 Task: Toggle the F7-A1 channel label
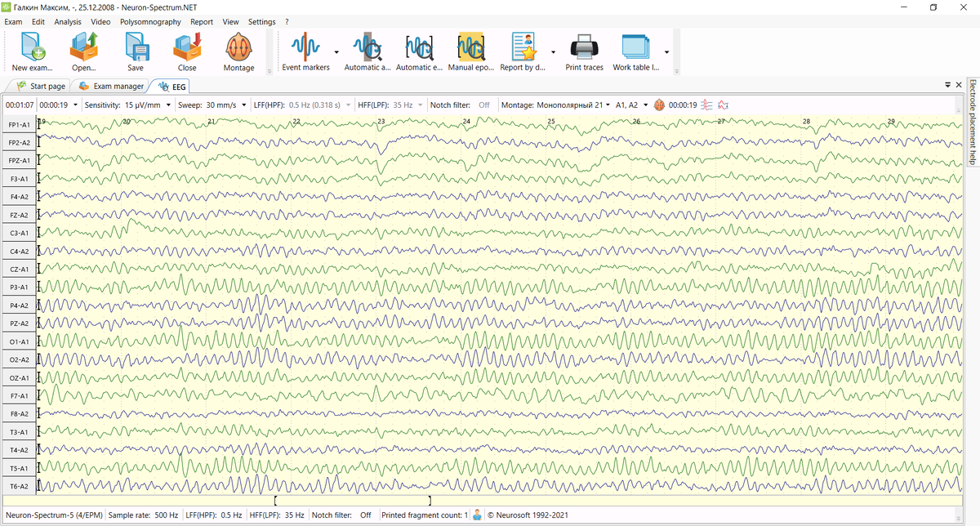point(19,396)
